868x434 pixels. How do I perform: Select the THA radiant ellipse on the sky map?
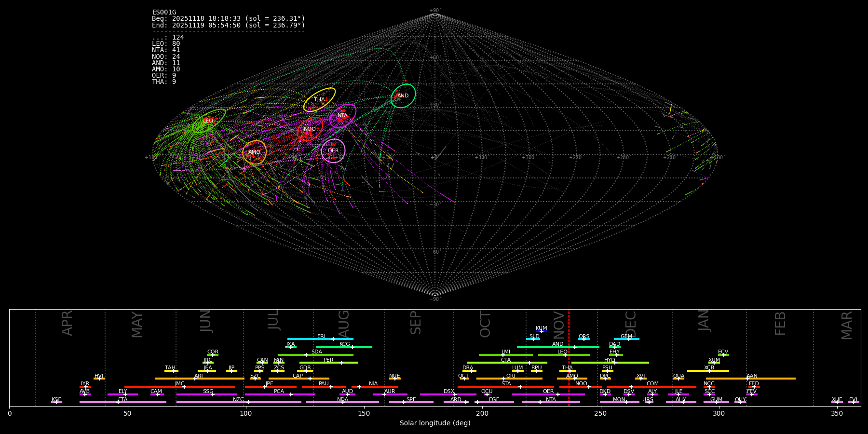pyautogui.click(x=319, y=99)
